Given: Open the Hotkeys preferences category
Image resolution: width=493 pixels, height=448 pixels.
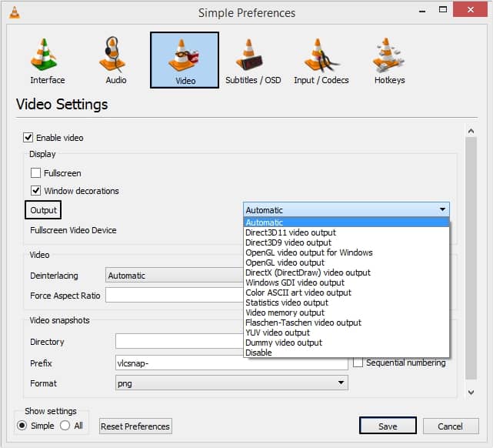Looking at the screenshot, I should [x=389, y=61].
